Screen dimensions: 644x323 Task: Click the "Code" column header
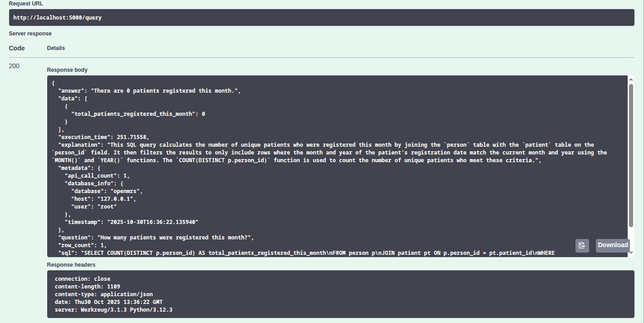(17, 48)
